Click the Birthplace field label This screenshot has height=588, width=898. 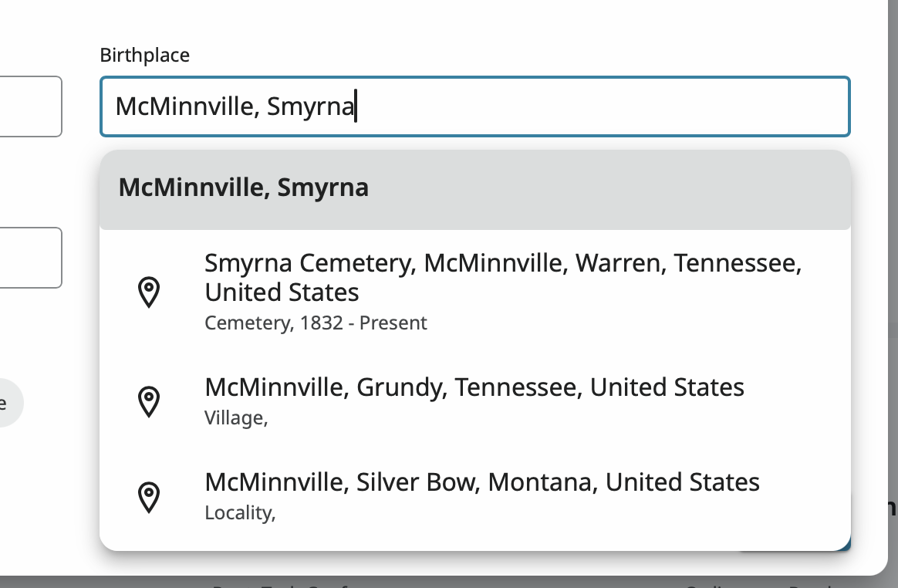(144, 55)
